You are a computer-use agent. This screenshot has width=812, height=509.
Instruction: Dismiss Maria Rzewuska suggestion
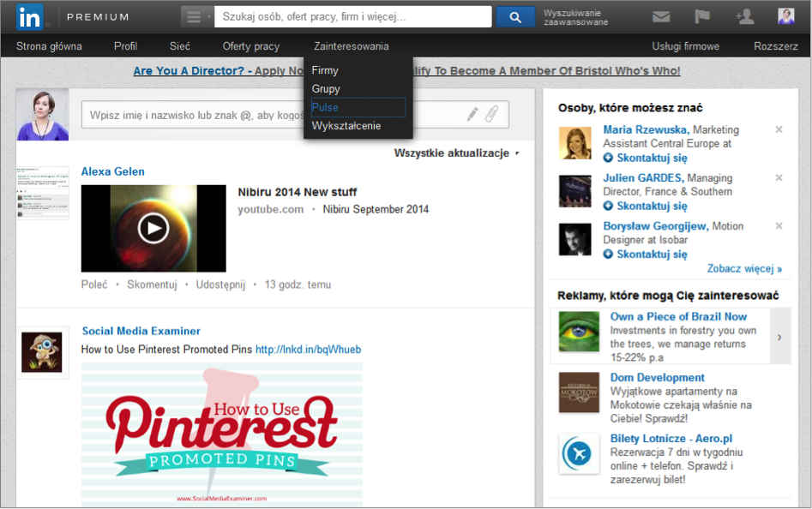click(x=779, y=129)
